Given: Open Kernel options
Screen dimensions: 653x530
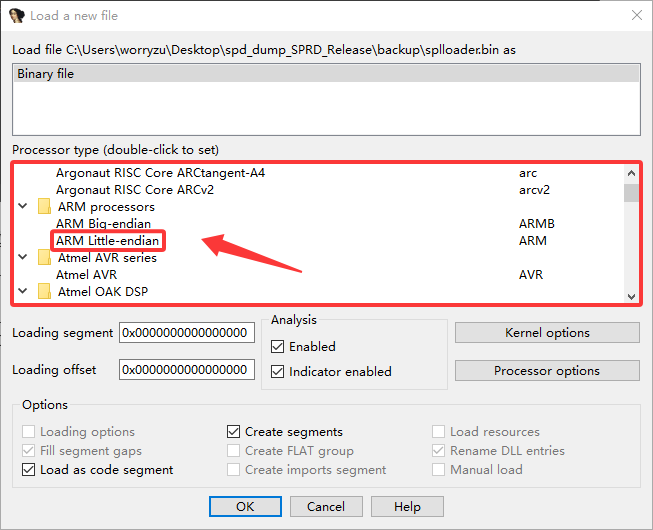Looking at the screenshot, I should [547, 333].
